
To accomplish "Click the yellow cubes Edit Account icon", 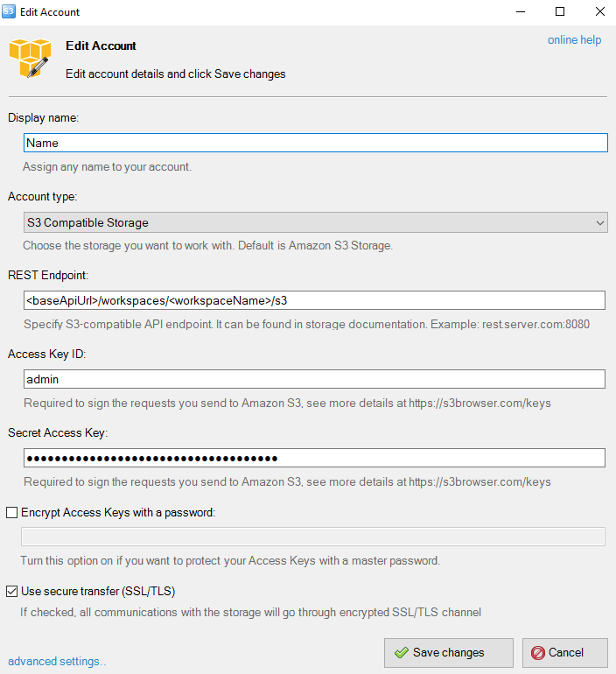I will (30, 58).
